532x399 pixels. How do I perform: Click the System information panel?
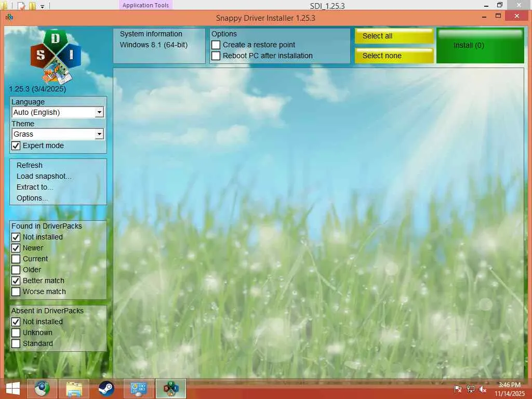click(x=159, y=46)
